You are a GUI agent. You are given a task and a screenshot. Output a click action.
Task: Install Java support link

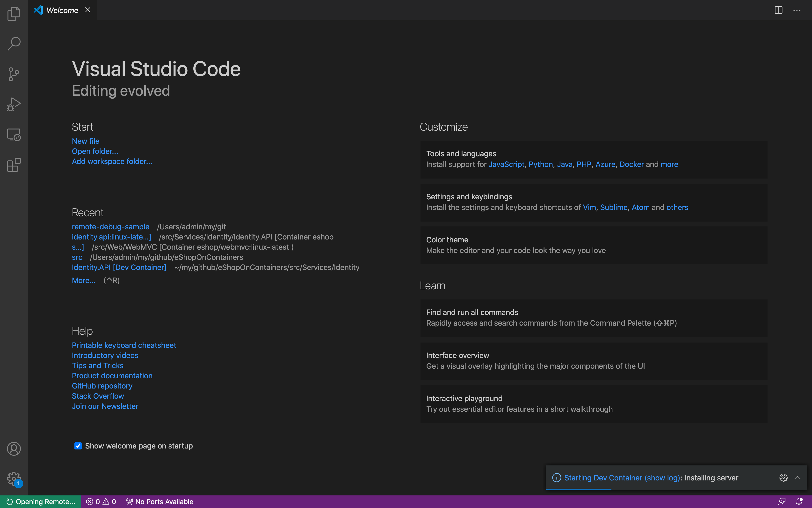coord(565,164)
